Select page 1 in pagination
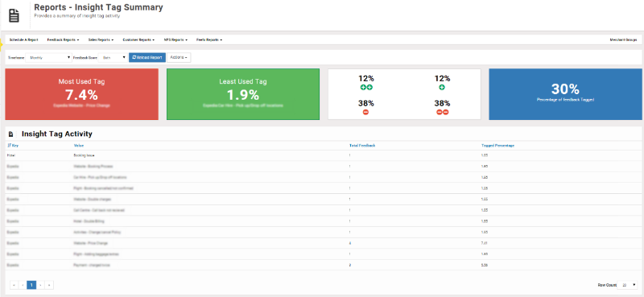 (x=31, y=285)
